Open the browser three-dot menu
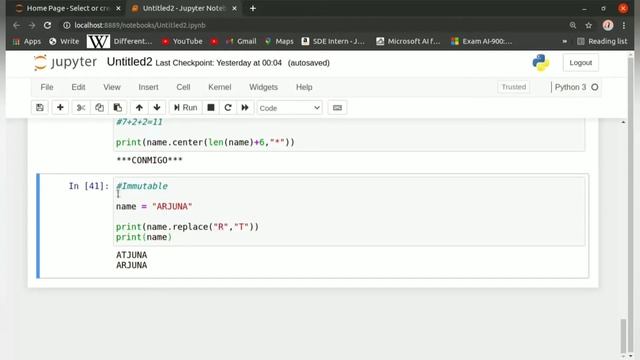 (x=624, y=25)
